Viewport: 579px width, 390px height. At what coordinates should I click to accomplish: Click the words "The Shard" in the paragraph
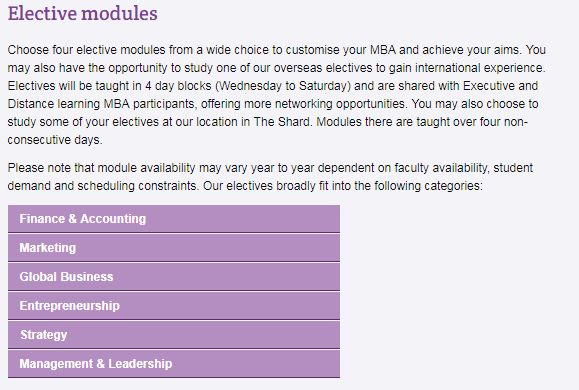click(x=282, y=122)
